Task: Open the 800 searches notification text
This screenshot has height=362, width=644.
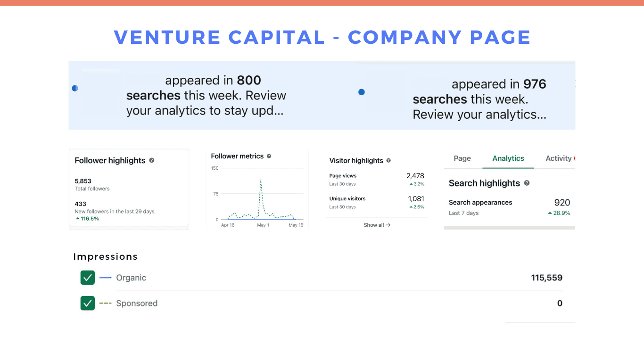Action: tap(206, 95)
